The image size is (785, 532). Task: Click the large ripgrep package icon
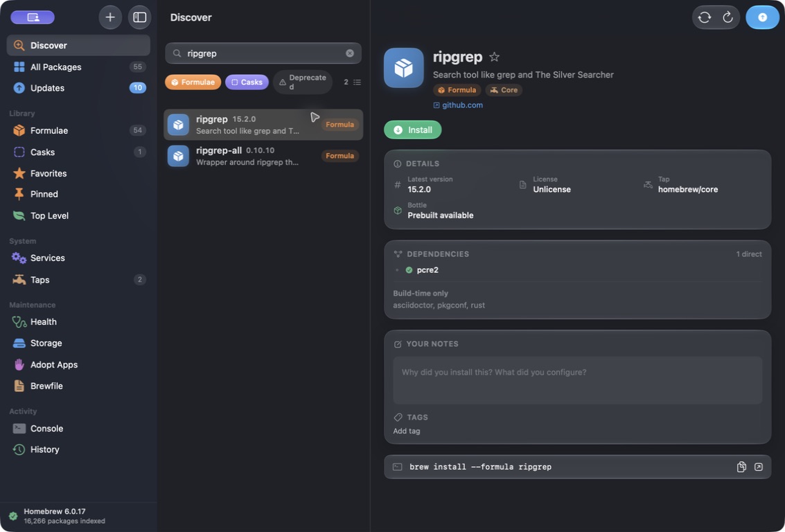403,68
